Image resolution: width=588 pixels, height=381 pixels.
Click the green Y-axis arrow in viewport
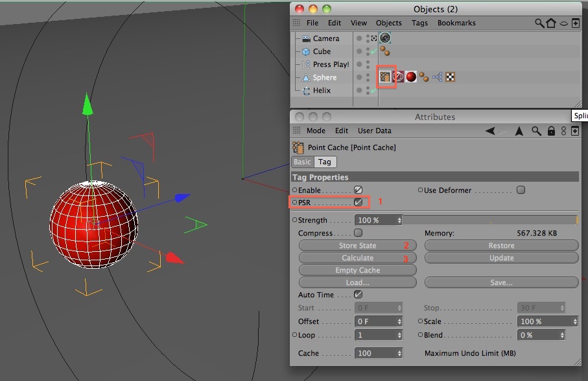pos(87,104)
